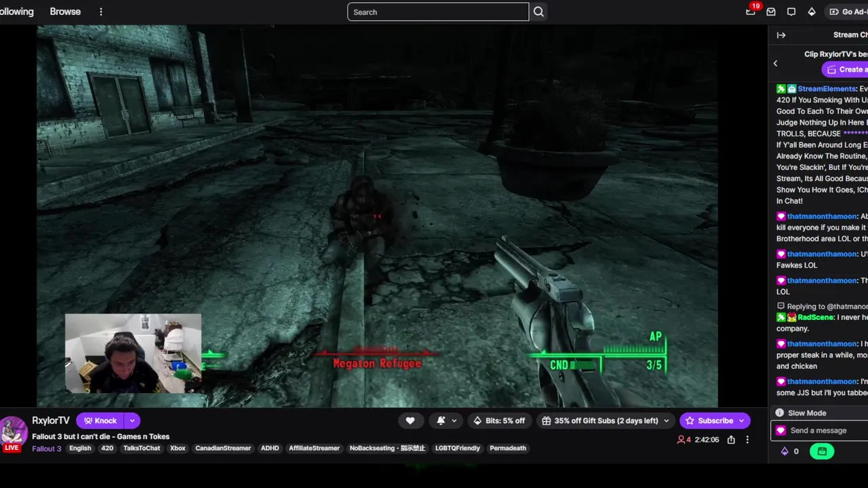Expand the Subscribe dropdown chevron
The width and height of the screenshot is (868, 488).
point(742,421)
